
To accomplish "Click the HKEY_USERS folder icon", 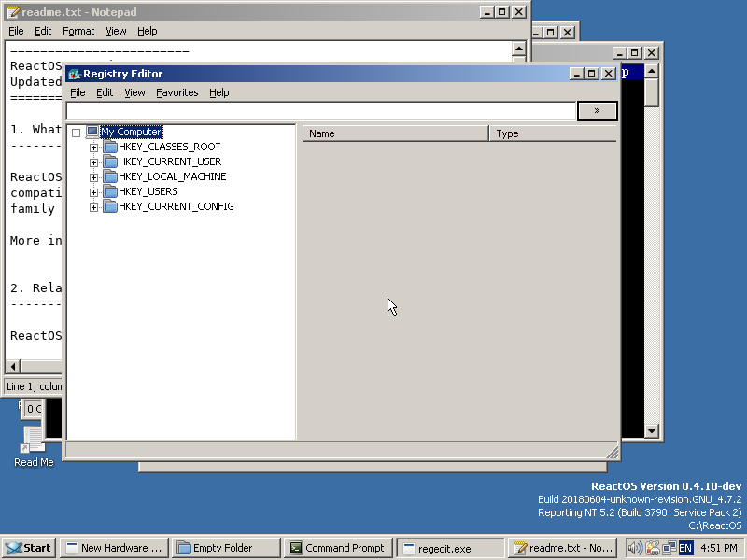I will (109, 191).
